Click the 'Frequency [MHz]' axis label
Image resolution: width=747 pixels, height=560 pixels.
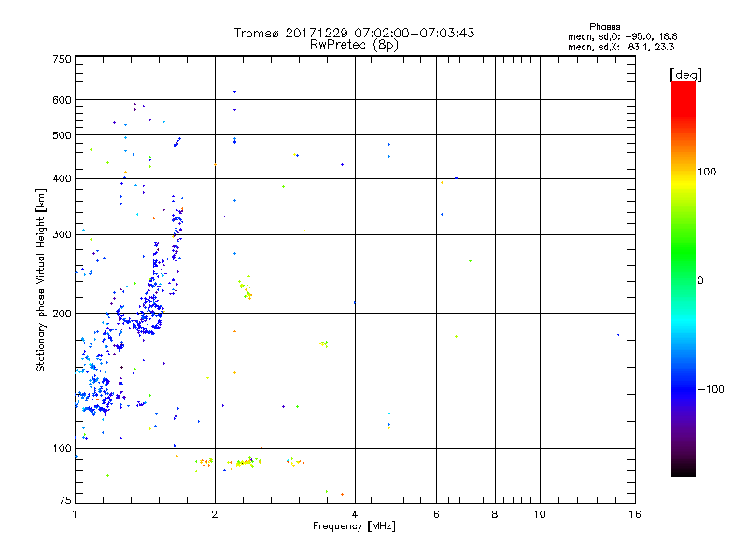(354, 526)
